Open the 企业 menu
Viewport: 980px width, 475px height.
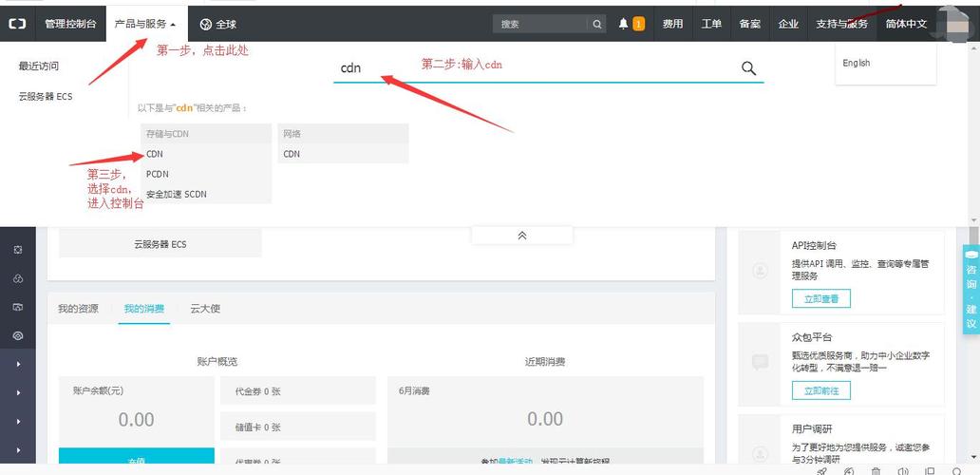tap(789, 25)
